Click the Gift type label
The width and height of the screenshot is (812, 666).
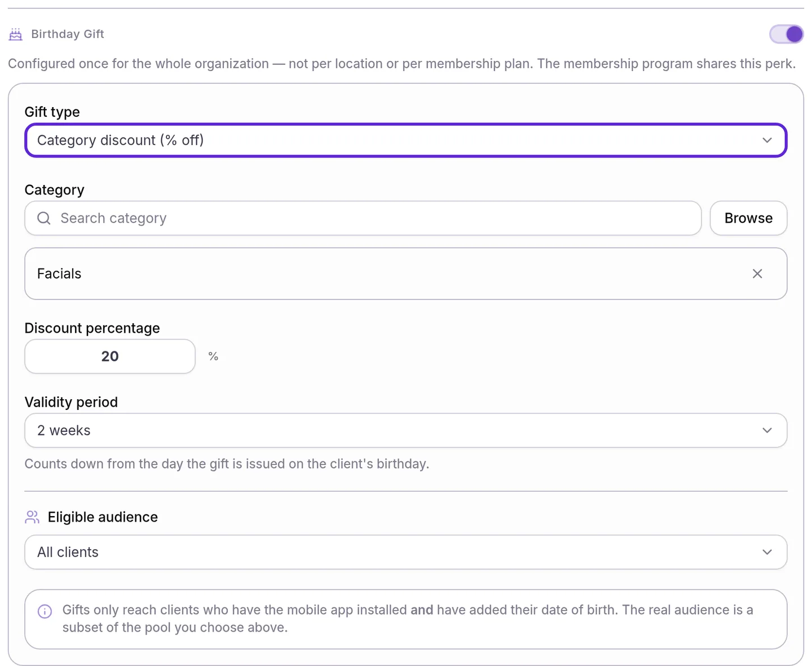pos(52,112)
